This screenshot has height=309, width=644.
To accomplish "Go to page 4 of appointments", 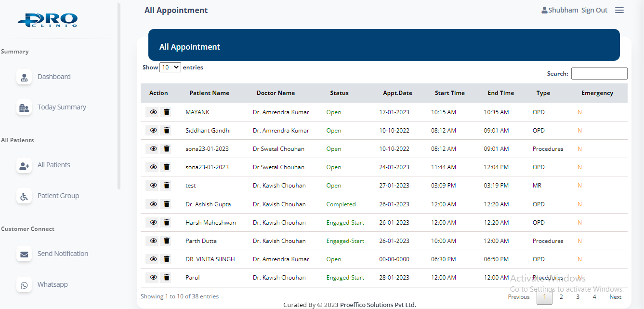I will pos(594,297).
